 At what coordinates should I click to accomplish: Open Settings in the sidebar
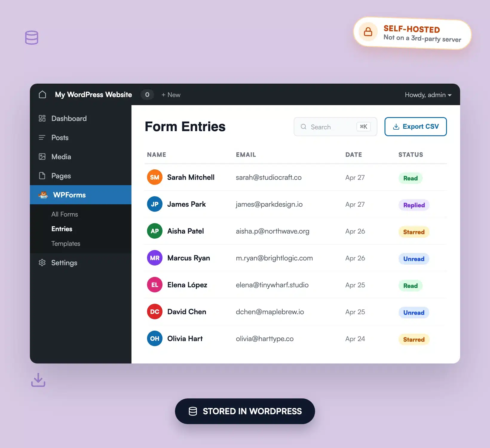click(81, 263)
